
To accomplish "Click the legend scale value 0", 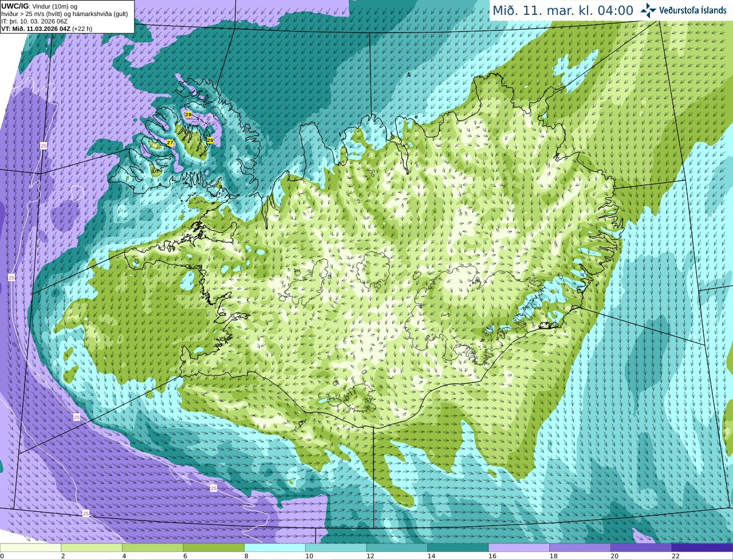I will [2, 556].
